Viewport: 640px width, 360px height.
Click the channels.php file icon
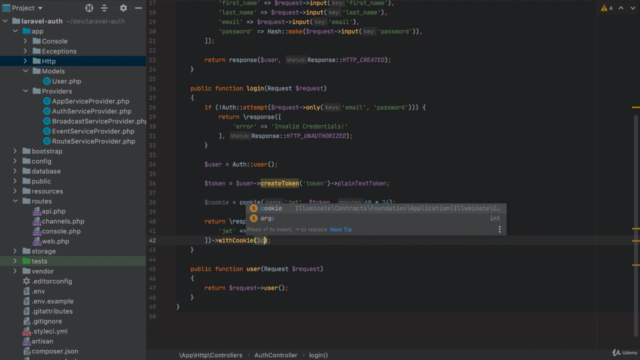pos(37,221)
